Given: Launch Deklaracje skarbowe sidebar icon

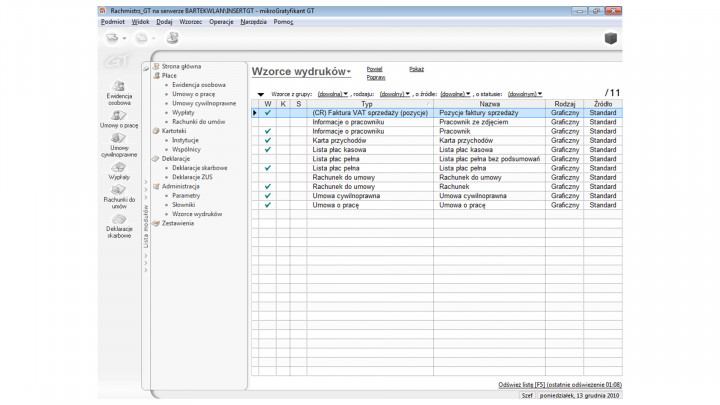Looking at the screenshot, I should (119, 219).
